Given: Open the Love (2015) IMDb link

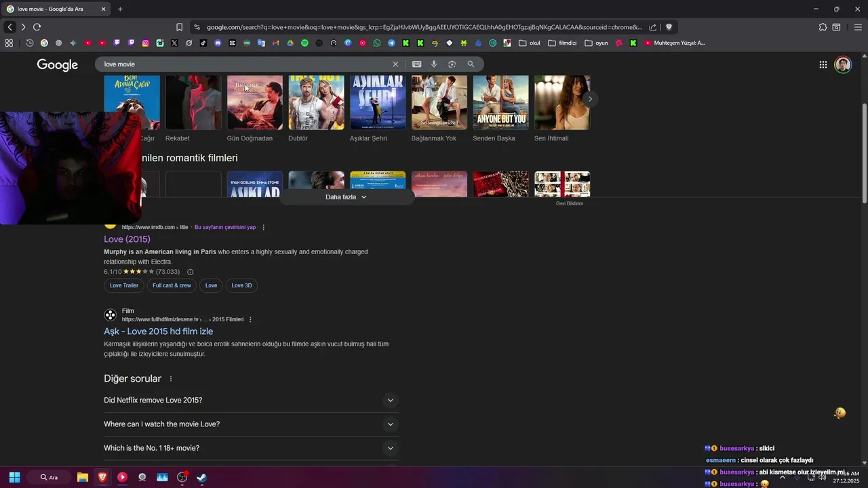Looking at the screenshot, I should pyautogui.click(x=127, y=239).
